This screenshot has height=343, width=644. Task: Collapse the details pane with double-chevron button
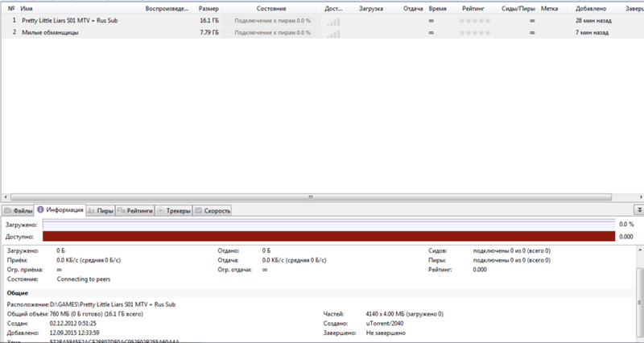(x=639, y=210)
